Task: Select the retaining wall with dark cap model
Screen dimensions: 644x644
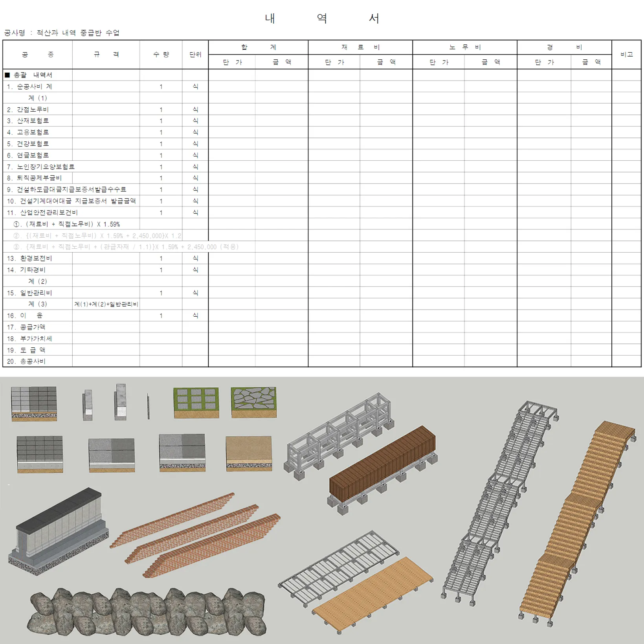Action: 59,532
